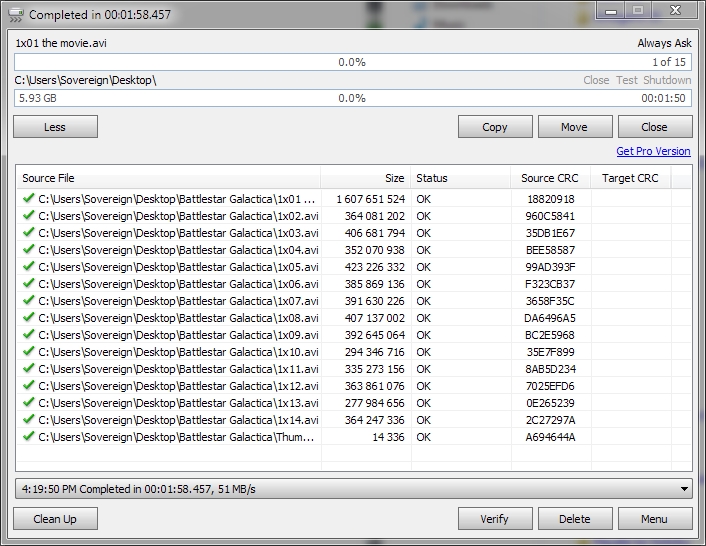Select the 1x13.avi file row

353,402
